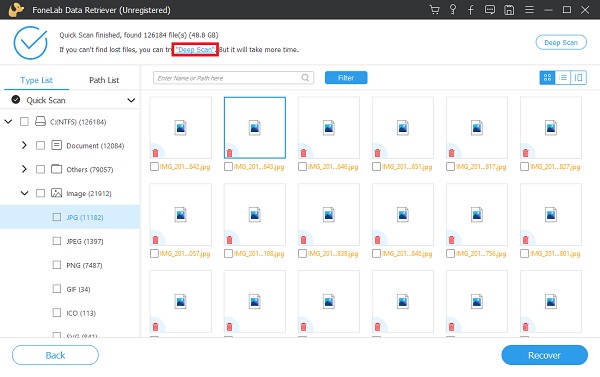Click the Others folder icon
The image size is (600, 377).
[x=57, y=169]
